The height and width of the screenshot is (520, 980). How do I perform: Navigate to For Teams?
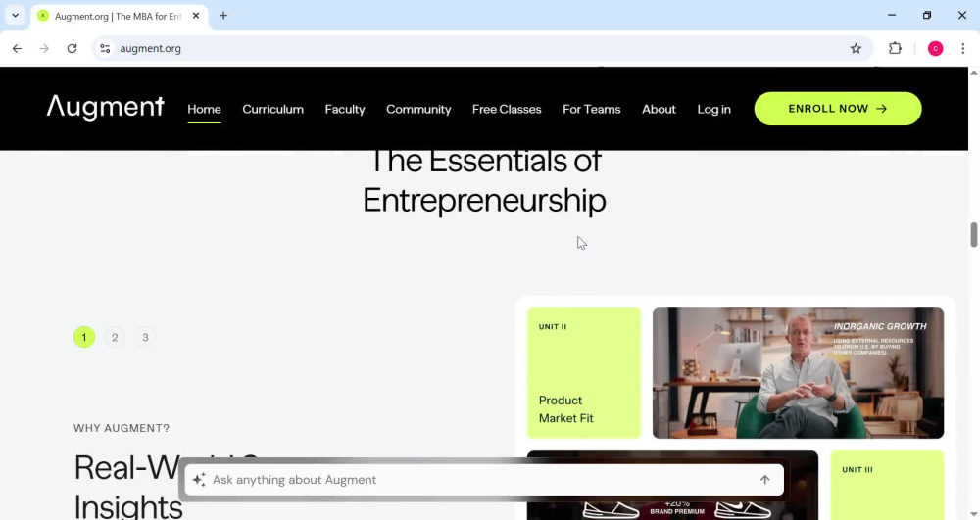(591, 110)
